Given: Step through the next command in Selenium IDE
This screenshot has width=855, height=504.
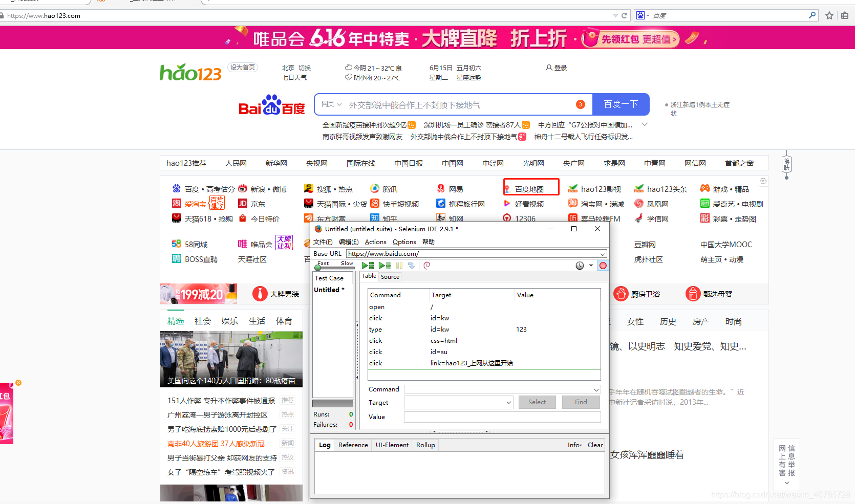Looking at the screenshot, I should tap(411, 266).
